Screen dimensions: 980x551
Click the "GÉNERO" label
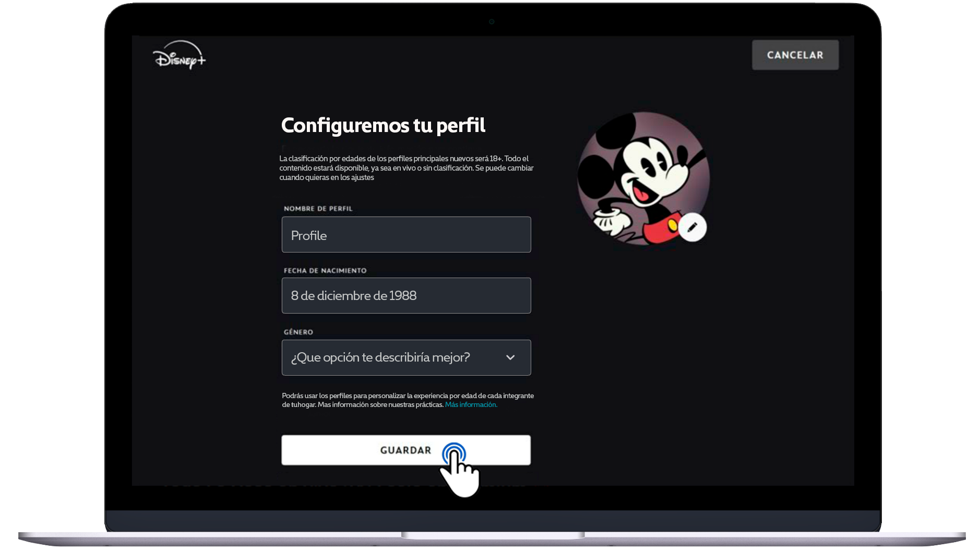pos(298,332)
